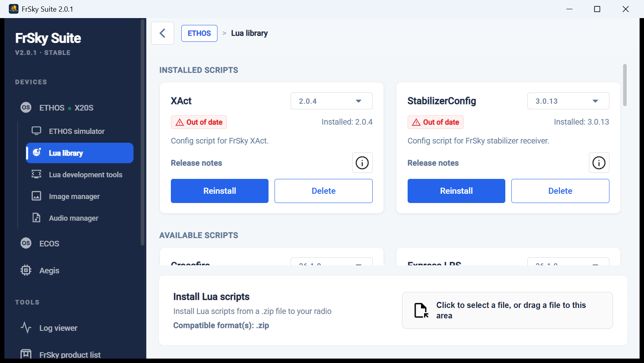Select Lua development tools menu item
This screenshot has height=363, width=644.
pos(80,174)
